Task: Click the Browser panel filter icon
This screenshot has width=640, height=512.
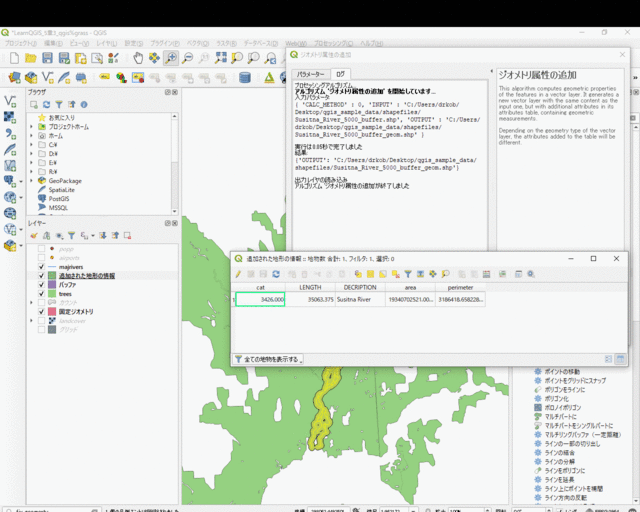Action: coord(59,105)
